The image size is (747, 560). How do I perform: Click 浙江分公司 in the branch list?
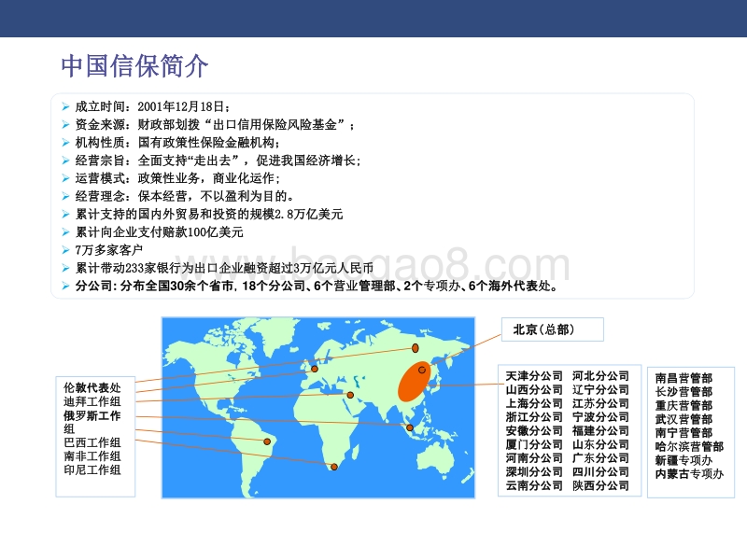point(534,417)
